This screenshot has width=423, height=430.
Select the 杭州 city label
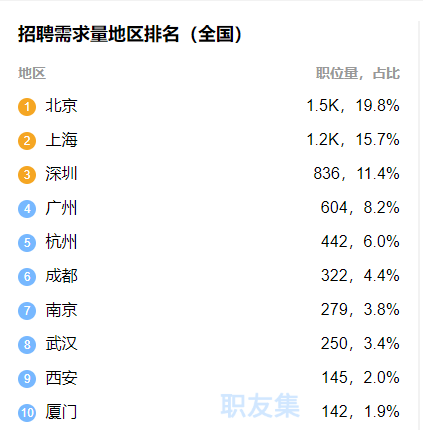(x=62, y=242)
